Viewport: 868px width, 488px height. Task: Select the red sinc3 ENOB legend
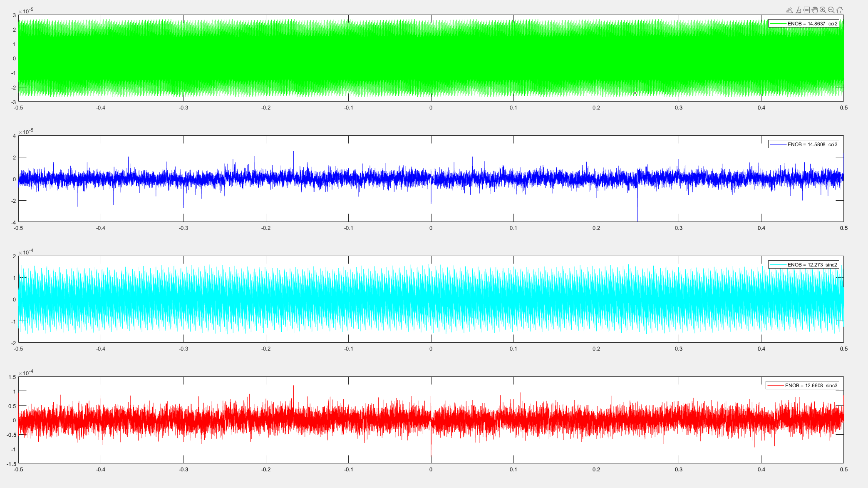pos(802,386)
